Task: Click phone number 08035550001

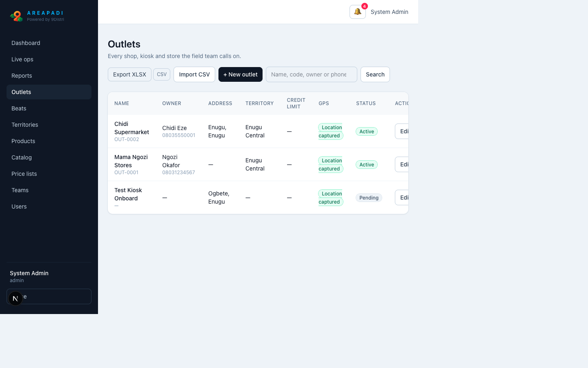Action: coord(179,135)
